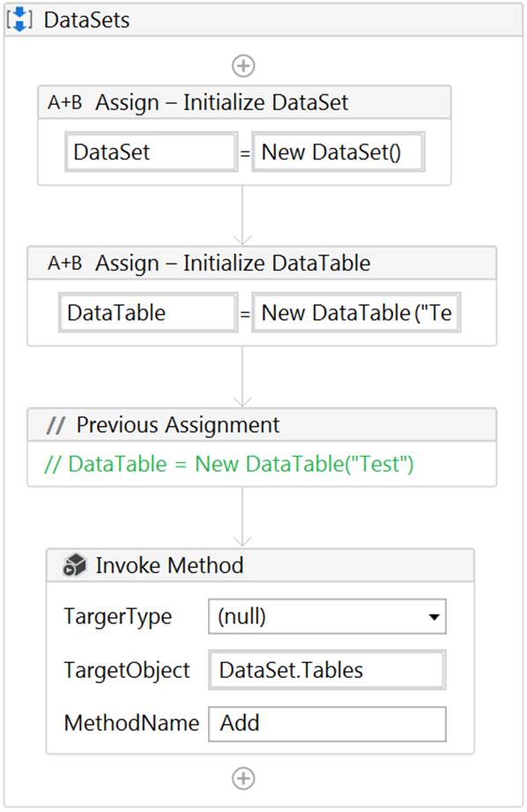Image resolution: width=527 pixels, height=812 pixels.
Task: Select the A+B icon on Initialize DataSet
Action: pyautogui.click(x=65, y=102)
